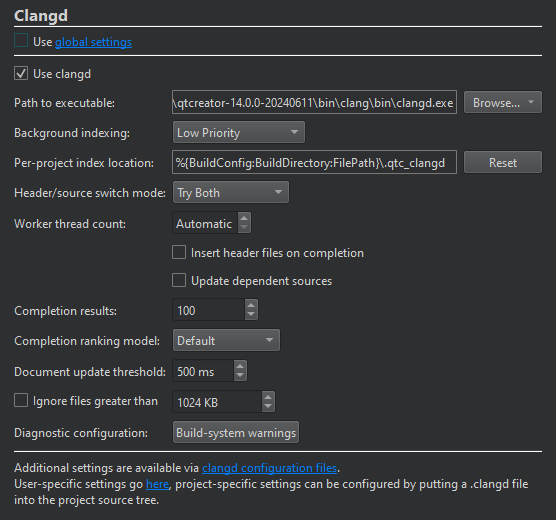Click the Per-project index location label
Screen dimensions: 556x520
[x=84, y=163]
